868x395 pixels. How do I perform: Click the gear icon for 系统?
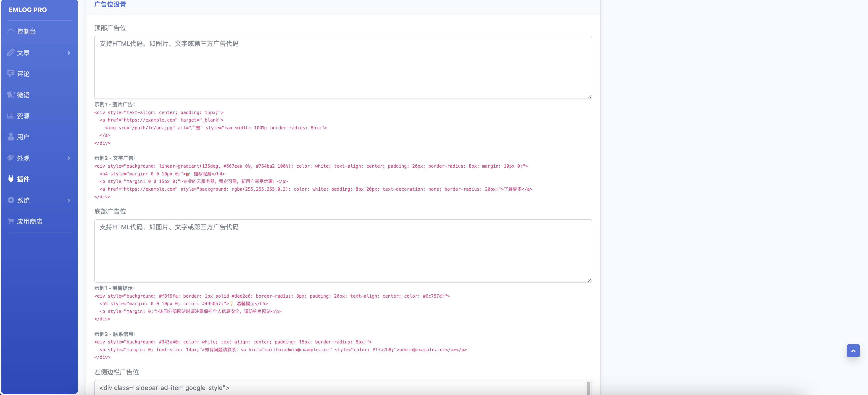click(11, 200)
